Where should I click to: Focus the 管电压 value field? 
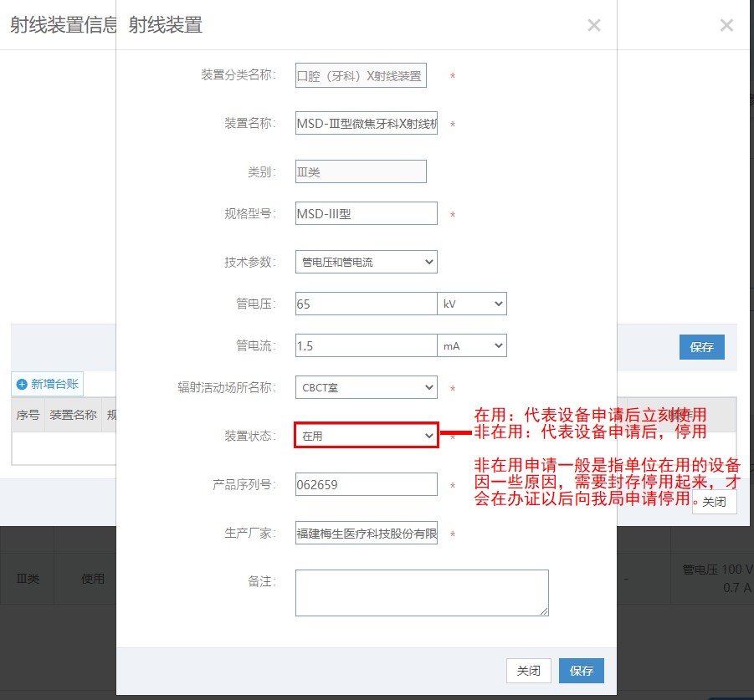click(x=366, y=304)
